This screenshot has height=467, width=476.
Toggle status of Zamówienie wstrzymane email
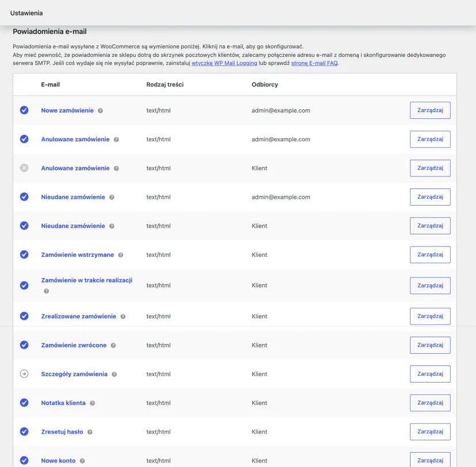(x=24, y=254)
